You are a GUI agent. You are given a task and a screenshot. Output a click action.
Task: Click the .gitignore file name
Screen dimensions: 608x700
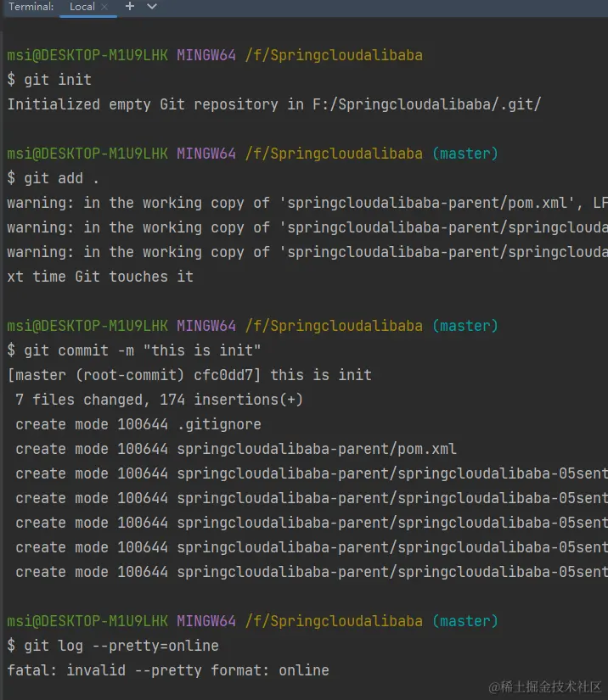pos(219,424)
